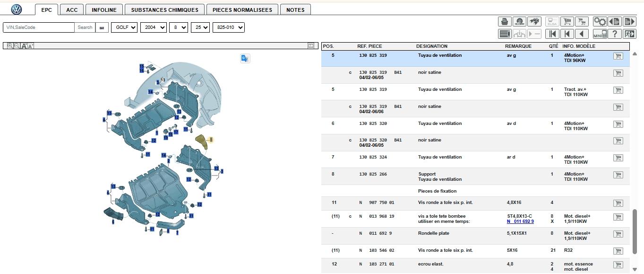Click the print icon in the toolbar
Screen dimensions: 644x274
tap(505, 22)
